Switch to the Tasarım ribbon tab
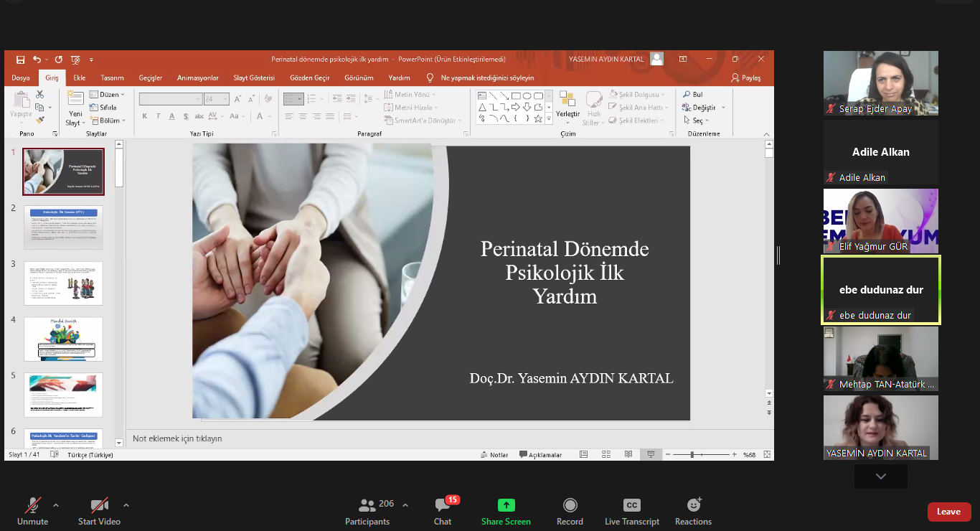The width and height of the screenshot is (980, 531). coord(112,77)
